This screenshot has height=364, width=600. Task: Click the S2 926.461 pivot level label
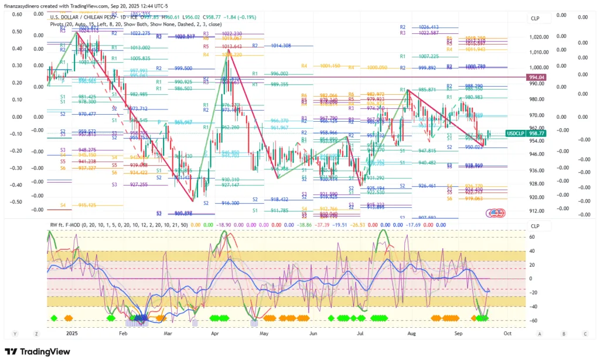point(418,186)
